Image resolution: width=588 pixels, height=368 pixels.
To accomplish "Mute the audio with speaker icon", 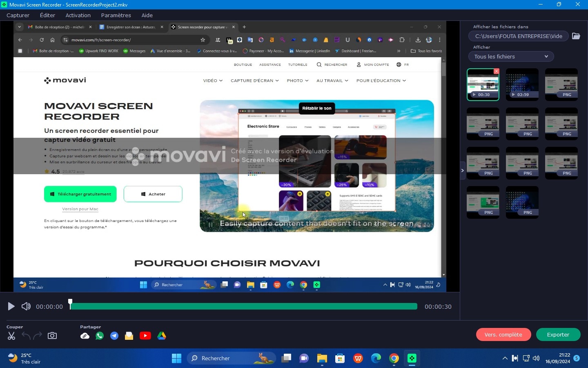I will click(26, 306).
